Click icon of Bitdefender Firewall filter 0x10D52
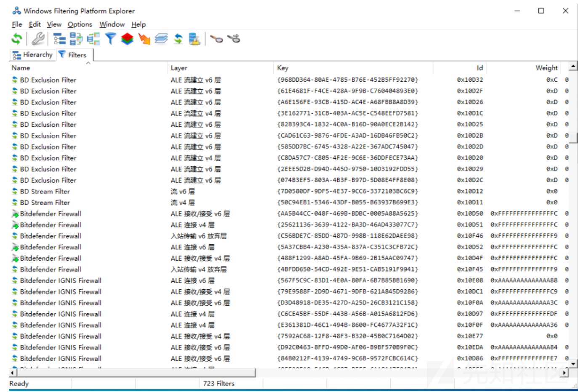The image size is (578, 392). pos(15,247)
